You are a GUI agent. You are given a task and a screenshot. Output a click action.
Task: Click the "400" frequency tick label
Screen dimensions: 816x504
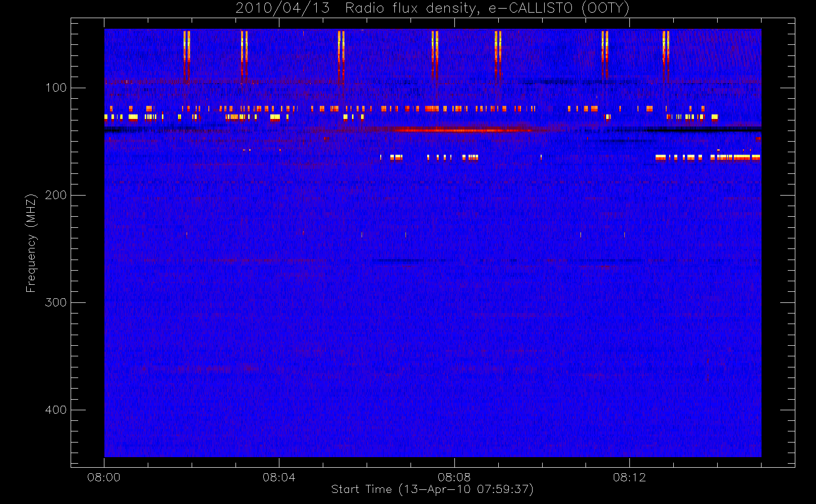[56, 410]
